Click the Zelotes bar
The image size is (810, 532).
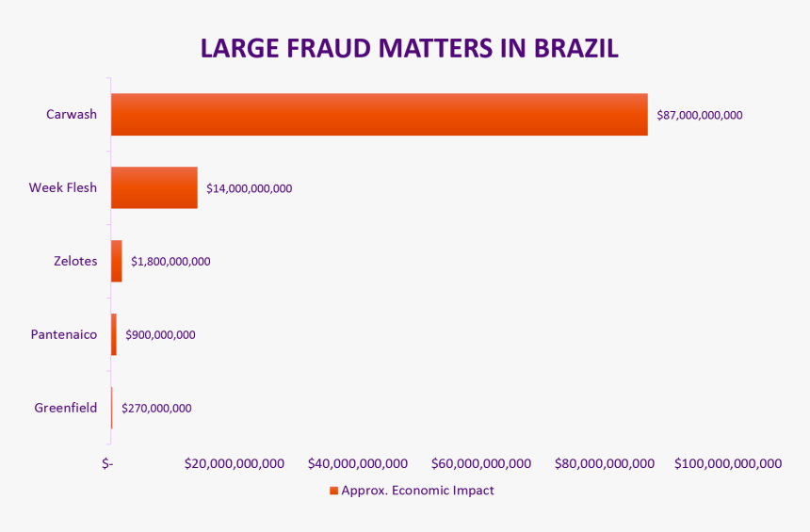[117, 261]
